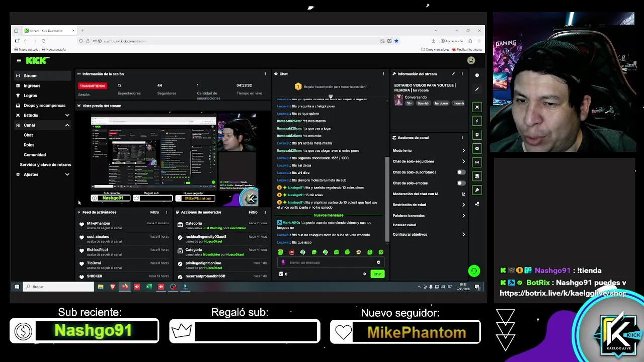Viewport: 644px width, 362px height.
Task: Go to Ingresos in the sidebar
Action: tap(43, 86)
